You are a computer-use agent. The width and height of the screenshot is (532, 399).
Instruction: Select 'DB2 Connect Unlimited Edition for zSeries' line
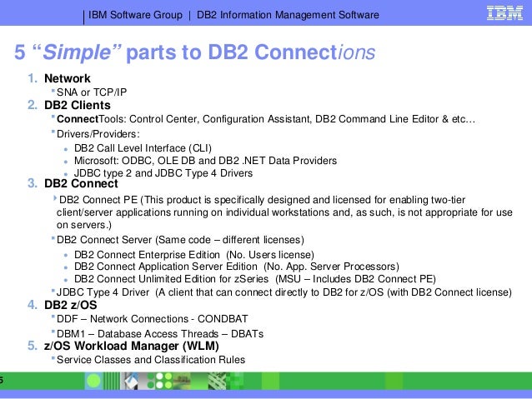255,279
